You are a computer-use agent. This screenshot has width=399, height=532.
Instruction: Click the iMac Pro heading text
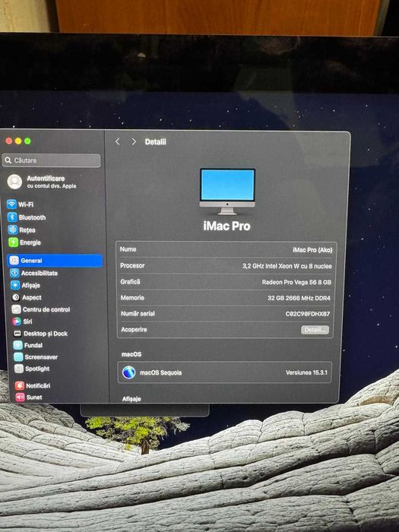(x=226, y=226)
